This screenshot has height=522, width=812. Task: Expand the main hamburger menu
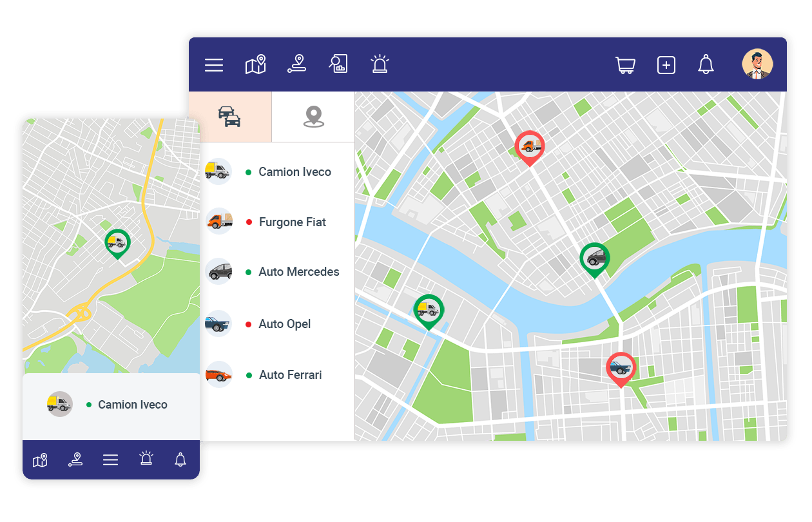213,64
